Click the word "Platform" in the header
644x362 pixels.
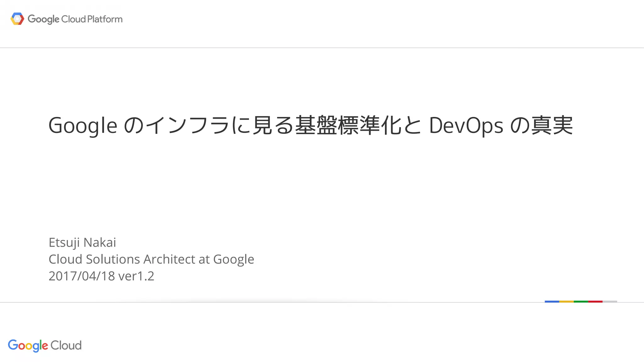(x=105, y=19)
